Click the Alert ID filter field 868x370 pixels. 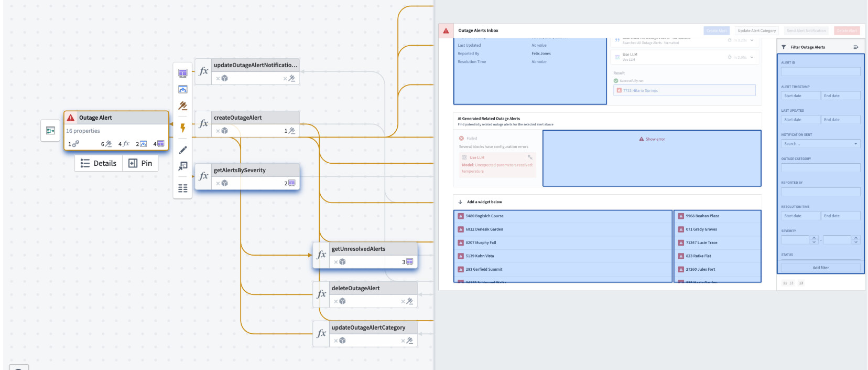[x=821, y=71]
